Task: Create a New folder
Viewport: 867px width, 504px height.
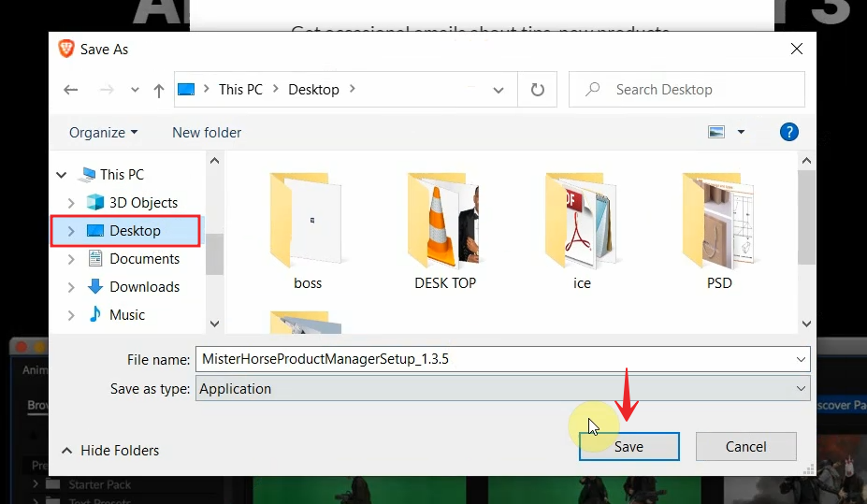Action: click(x=207, y=133)
